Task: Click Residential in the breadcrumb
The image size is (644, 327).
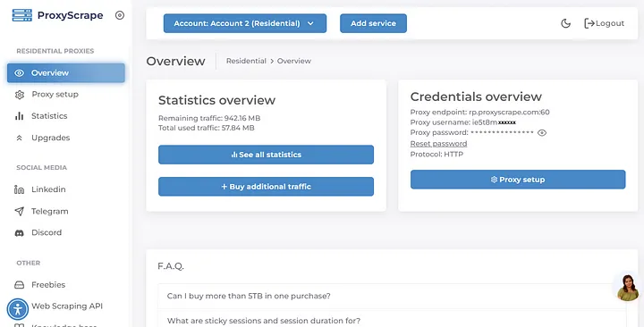Action: click(246, 61)
